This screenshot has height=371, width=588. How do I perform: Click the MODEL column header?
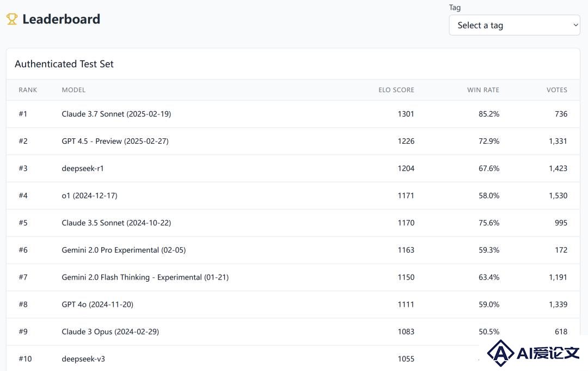(73, 90)
